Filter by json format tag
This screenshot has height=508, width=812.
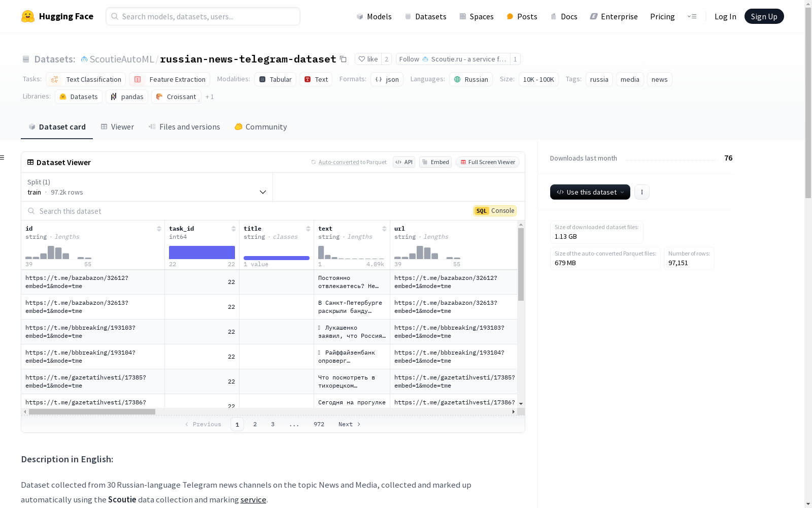pyautogui.click(x=387, y=79)
